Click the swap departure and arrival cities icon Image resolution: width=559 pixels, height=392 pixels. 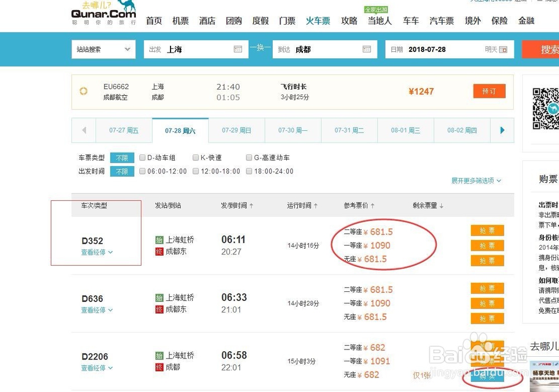[x=259, y=49]
